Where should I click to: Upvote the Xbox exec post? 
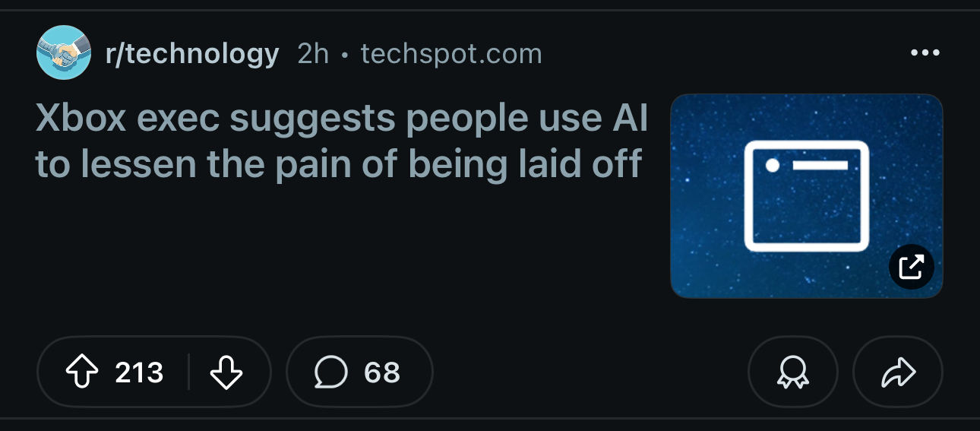click(83, 372)
